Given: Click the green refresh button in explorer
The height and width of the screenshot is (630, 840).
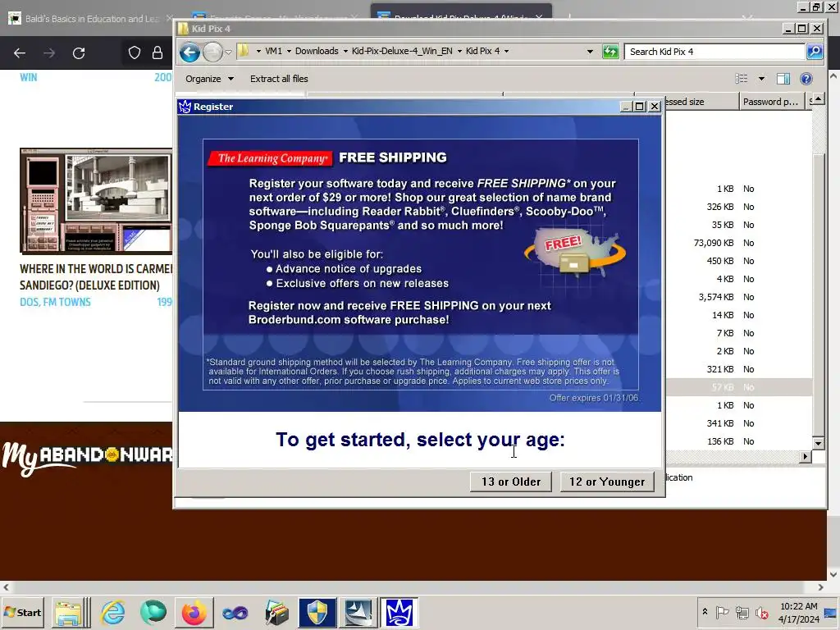Looking at the screenshot, I should point(610,52).
